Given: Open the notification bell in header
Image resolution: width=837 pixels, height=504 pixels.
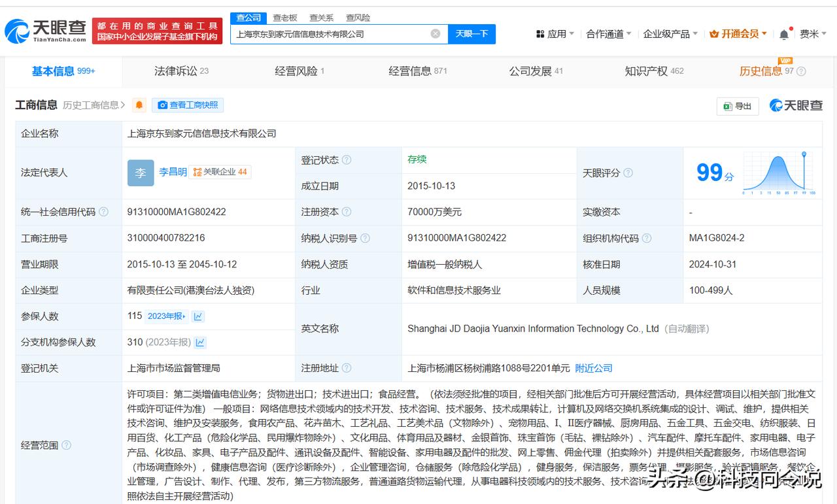Looking at the screenshot, I should pos(784,34).
